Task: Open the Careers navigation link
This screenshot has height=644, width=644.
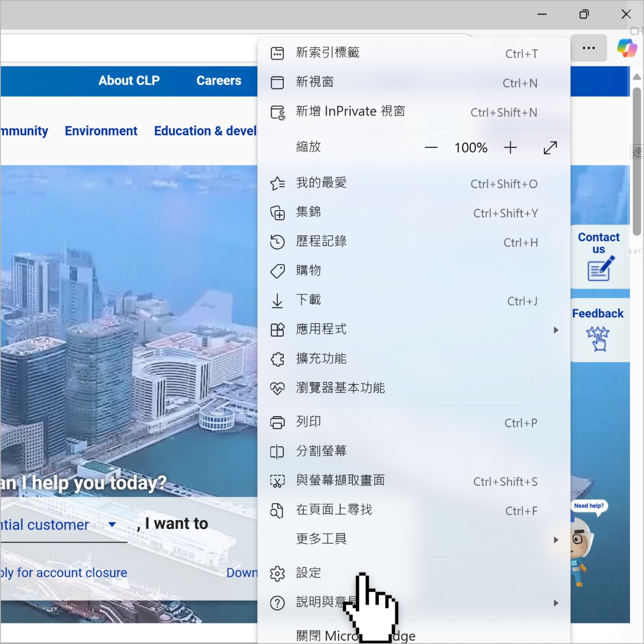Action: 219,80
